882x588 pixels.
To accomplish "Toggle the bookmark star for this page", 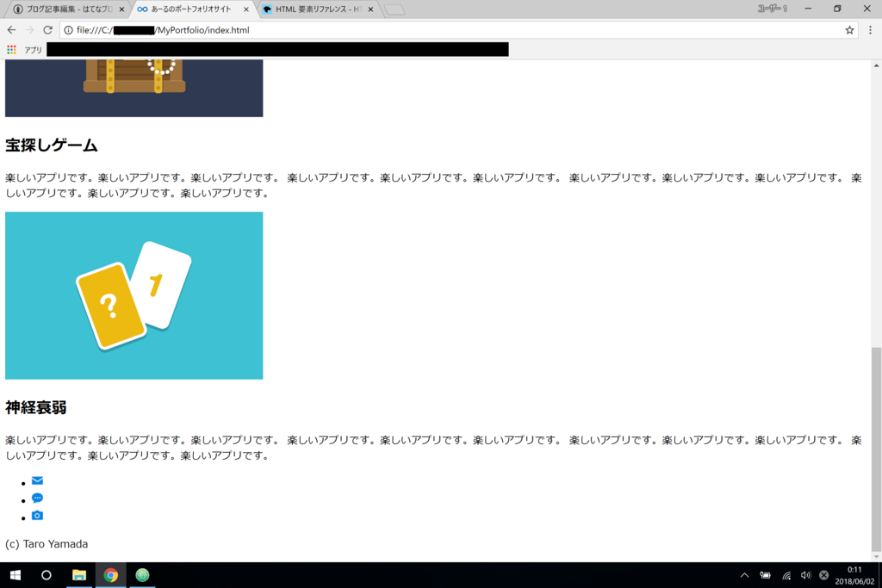I will coord(849,28).
